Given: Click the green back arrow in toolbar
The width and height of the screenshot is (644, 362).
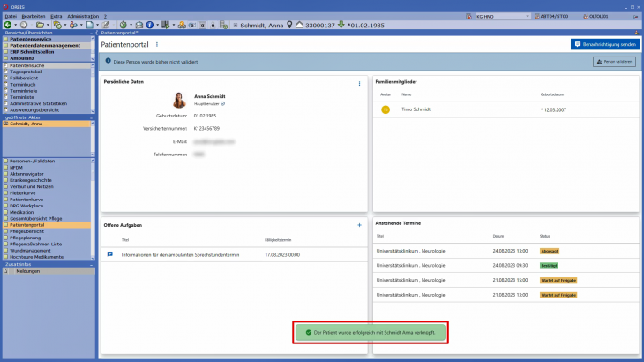Looking at the screenshot, I should tap(7, 25).
